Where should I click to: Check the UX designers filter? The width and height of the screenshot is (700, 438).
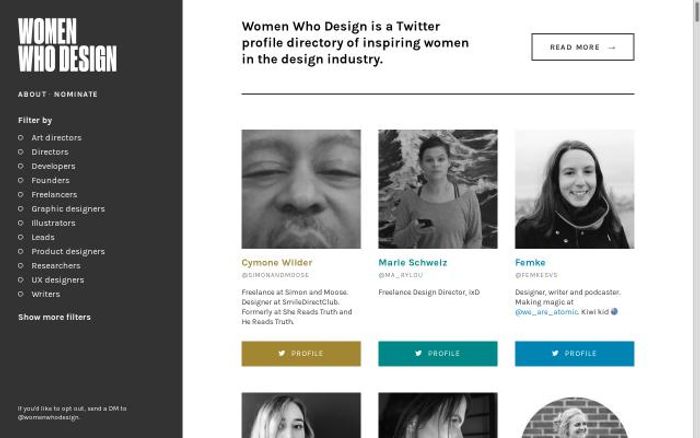21,280
